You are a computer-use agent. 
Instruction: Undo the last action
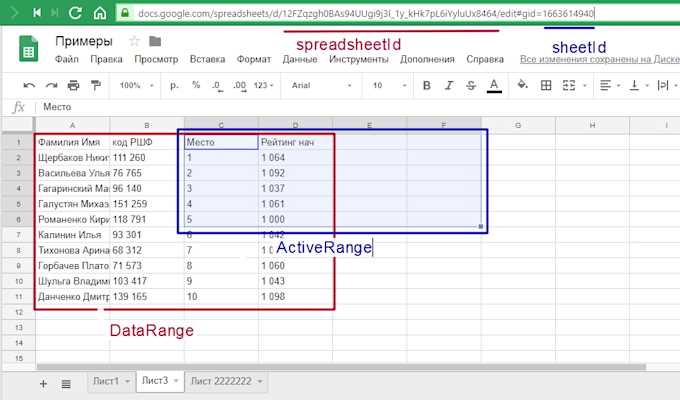tap(29, 85)
